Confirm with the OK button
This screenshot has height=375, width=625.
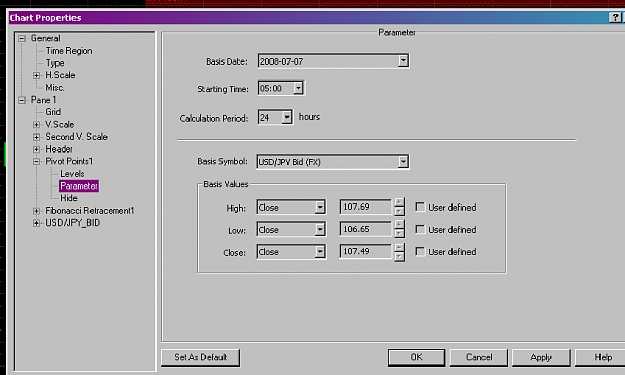click(x=417, y=357)
